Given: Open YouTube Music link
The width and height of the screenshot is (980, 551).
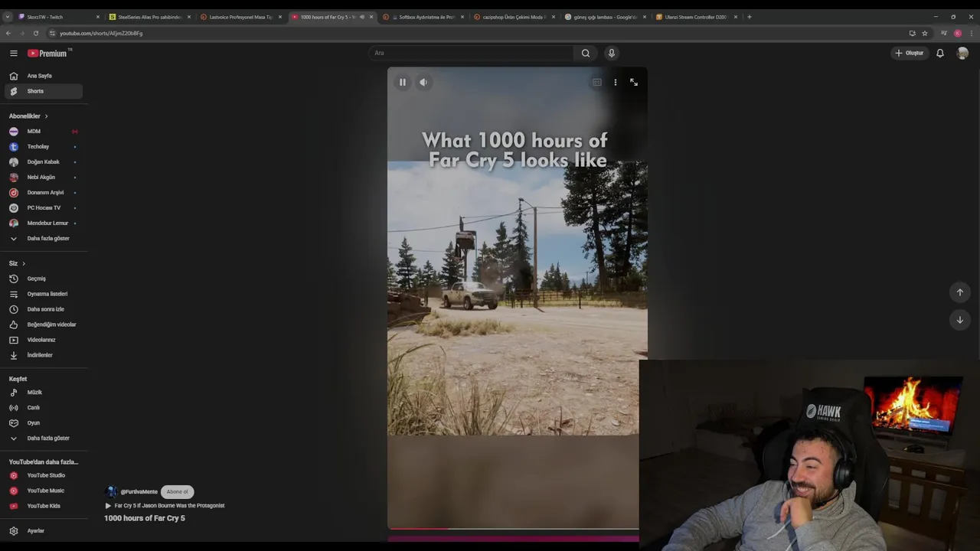Looking at the screenshot, I should tap(44, 491).
